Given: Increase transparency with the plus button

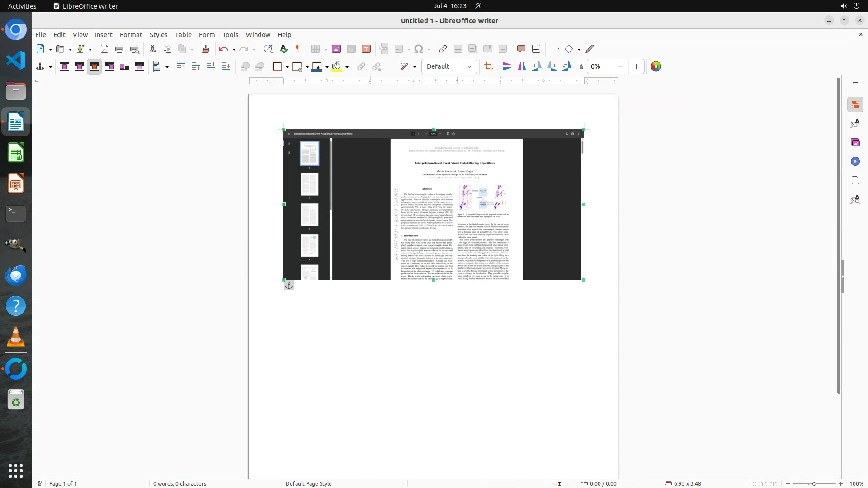Looking at the screenshot, I should tap(636, 66).
